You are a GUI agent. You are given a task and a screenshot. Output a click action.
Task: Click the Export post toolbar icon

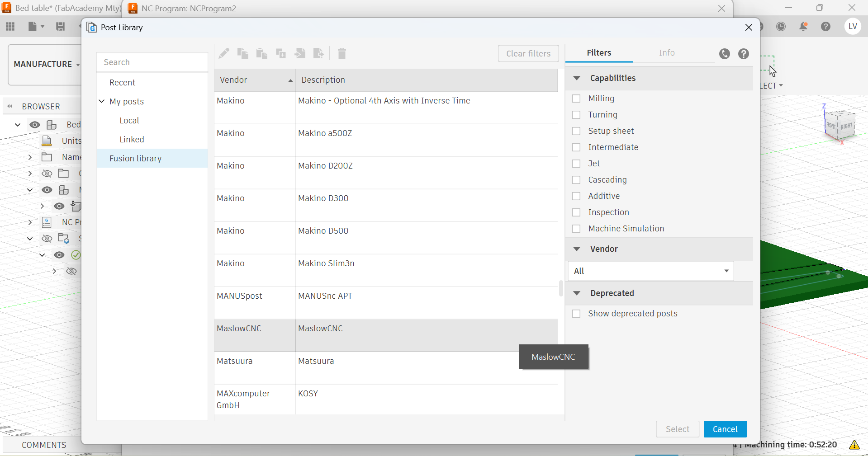(x=319, y=53)
